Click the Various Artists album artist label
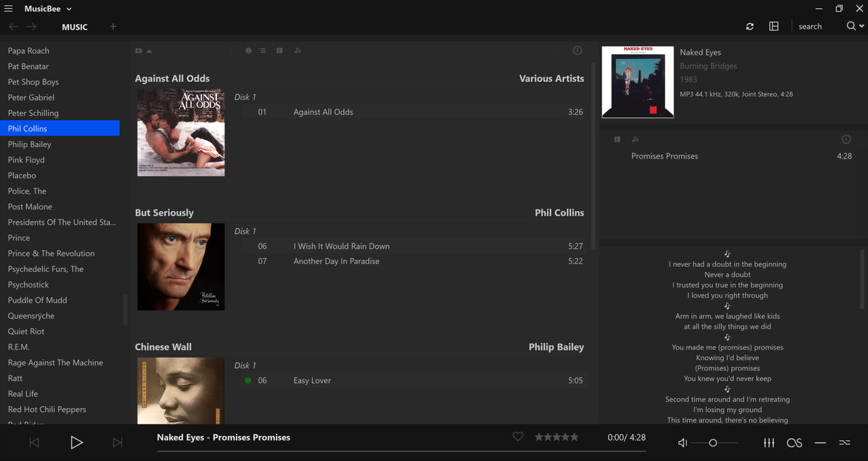The width and height of the screenshot is (868, 461). (551, 79)
